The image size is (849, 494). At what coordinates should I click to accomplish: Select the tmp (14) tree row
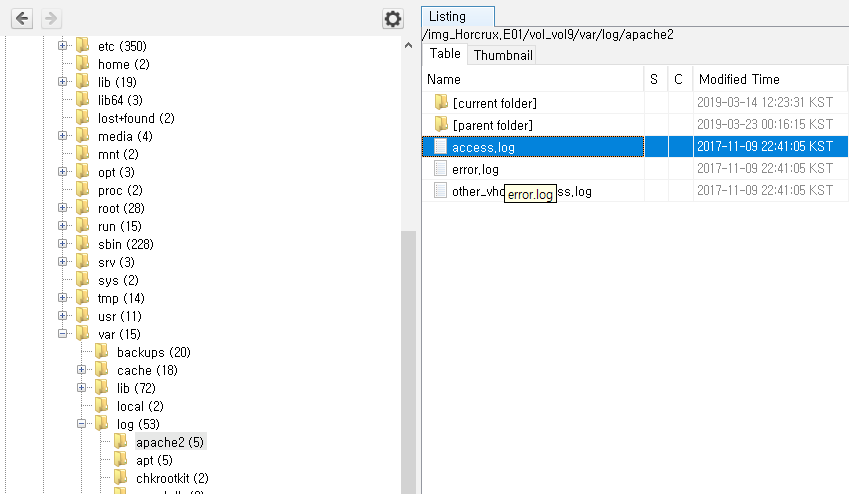tap(121, 298)
